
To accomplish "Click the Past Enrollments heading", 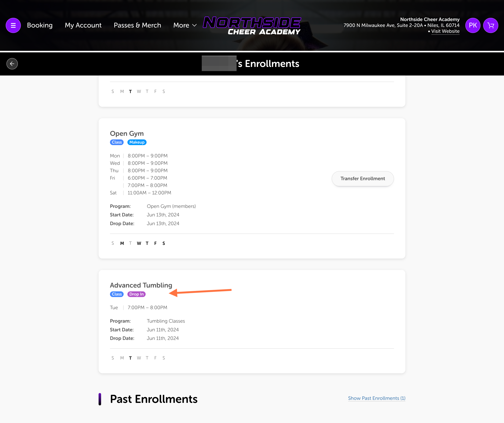I will coord(154,399).
